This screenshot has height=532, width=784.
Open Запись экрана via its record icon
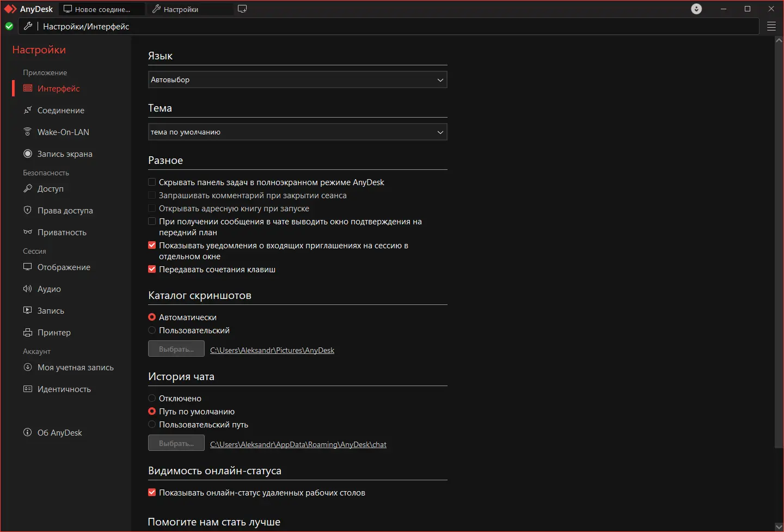[28, 154]
